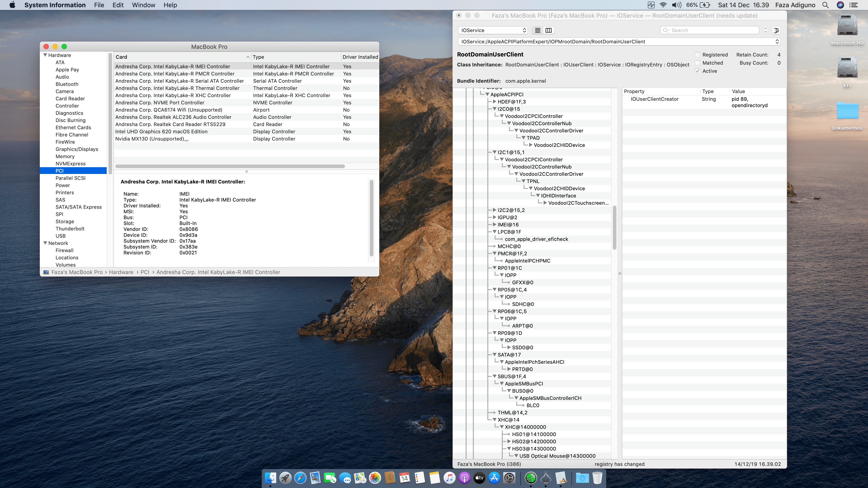Open System Preferences in the Dock
Image resolution: width=868 pixels, height=488 pixels.
click(x=509, y=478)
